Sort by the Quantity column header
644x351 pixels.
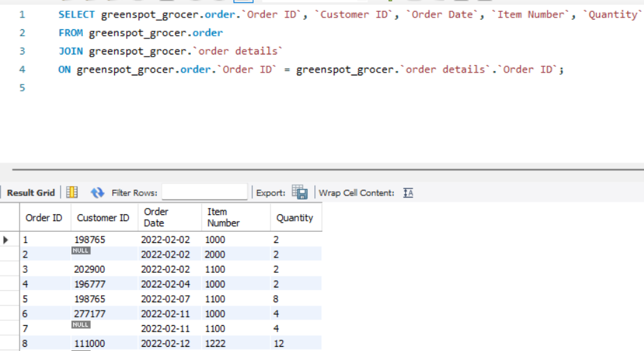(295, 218)
